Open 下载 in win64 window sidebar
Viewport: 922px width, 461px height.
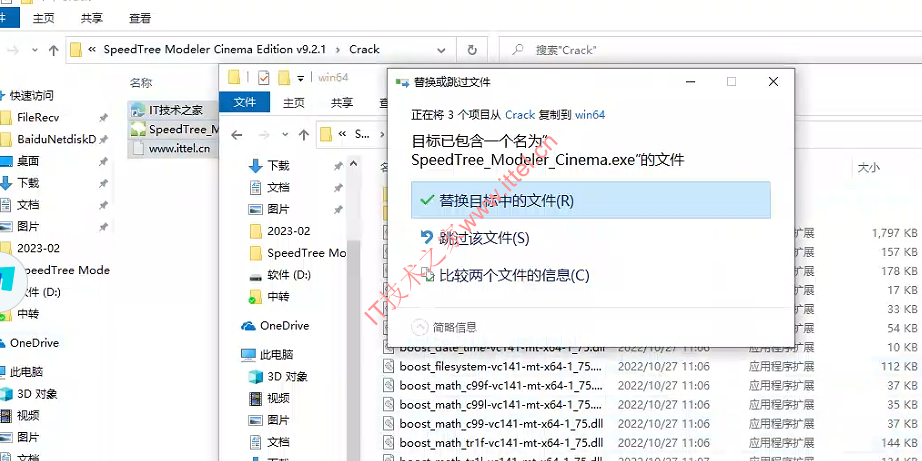point(278,166)
